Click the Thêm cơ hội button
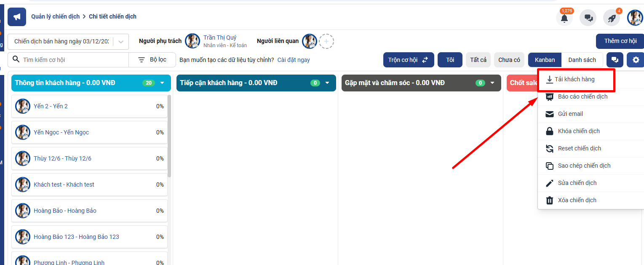Screen dimensions: 644x265 (620, 41)
